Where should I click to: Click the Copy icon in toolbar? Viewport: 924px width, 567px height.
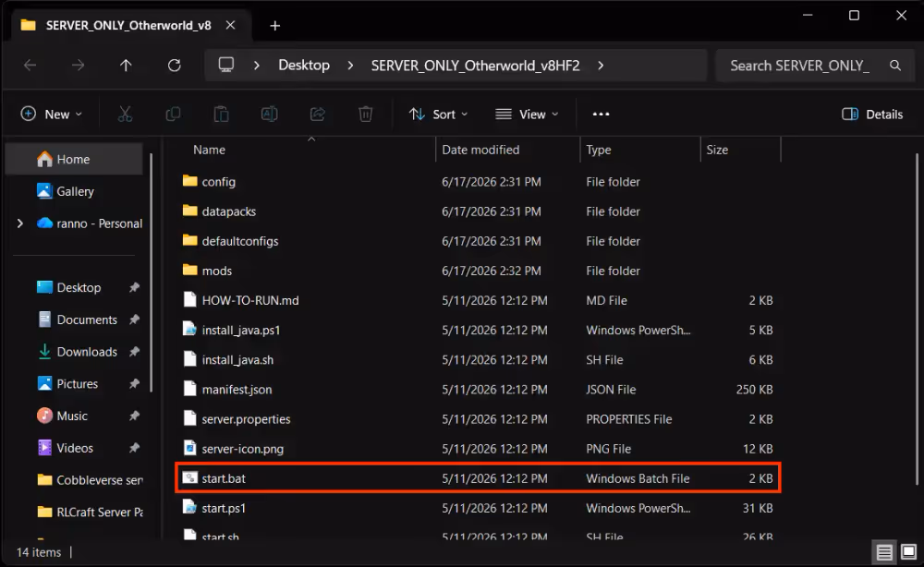tap(174, 115)
